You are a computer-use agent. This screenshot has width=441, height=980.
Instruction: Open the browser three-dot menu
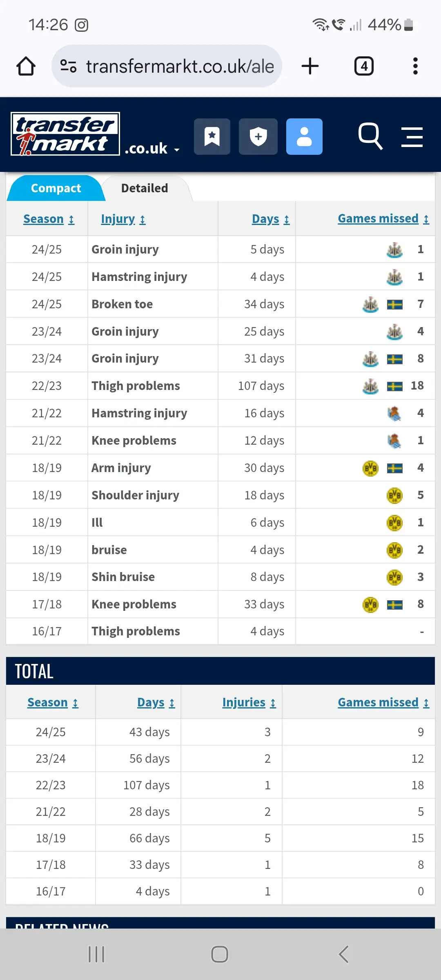point(415,66)
